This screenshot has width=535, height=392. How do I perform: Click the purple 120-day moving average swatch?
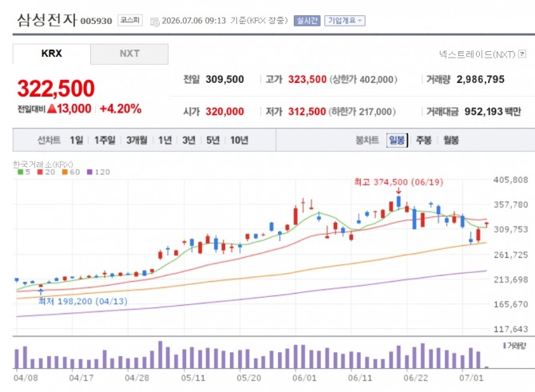(89, 172)
